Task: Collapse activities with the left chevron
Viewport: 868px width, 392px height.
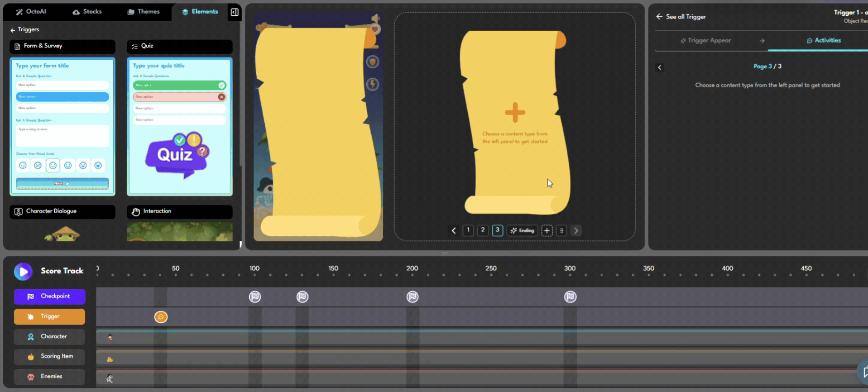Action: (x=660, y=67)
